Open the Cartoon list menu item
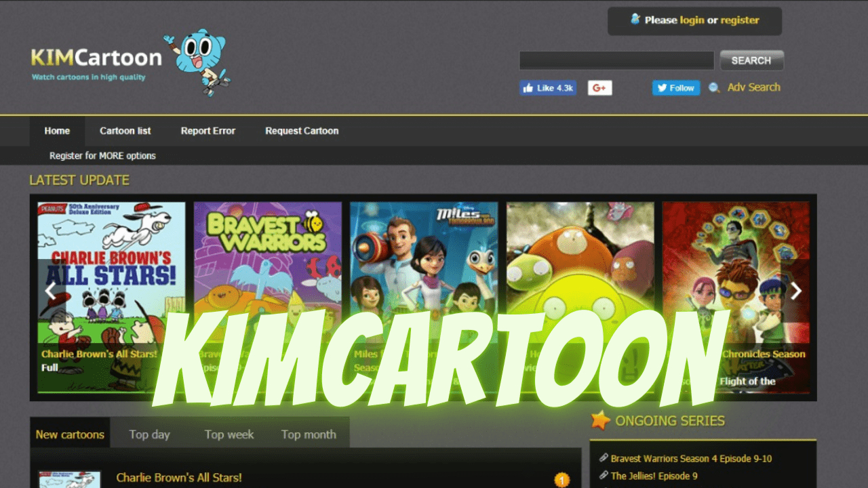Image resolution: width=868 pixels, height=488 pixels. [125, 131]
